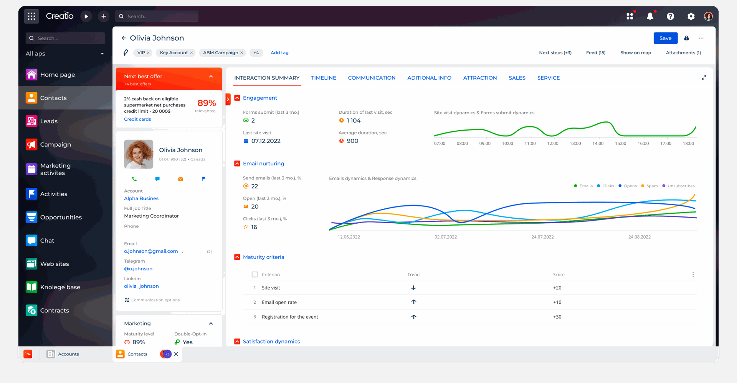The height and width of the screenshot is (383, 737).
Task: Open Knowledge base in sidebar
Action: (x=65, y=287)
